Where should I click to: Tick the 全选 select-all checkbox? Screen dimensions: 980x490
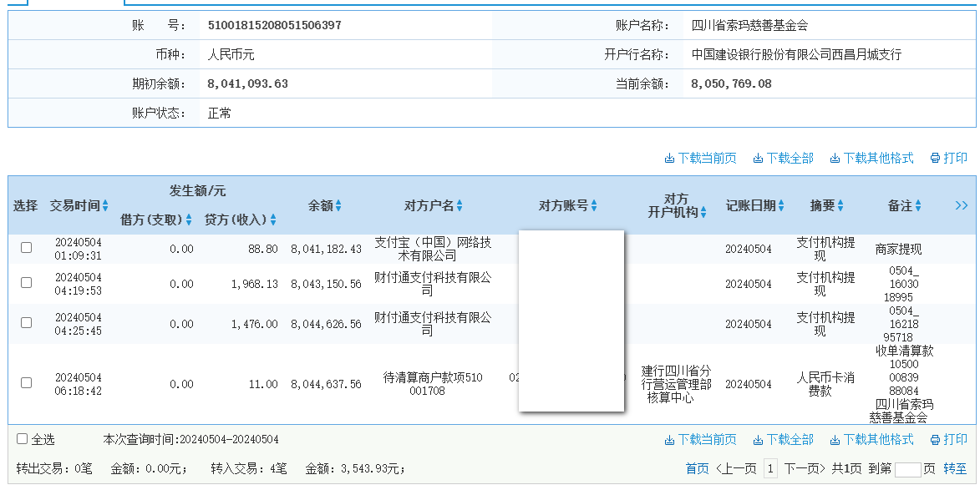(x=22, y=439)
